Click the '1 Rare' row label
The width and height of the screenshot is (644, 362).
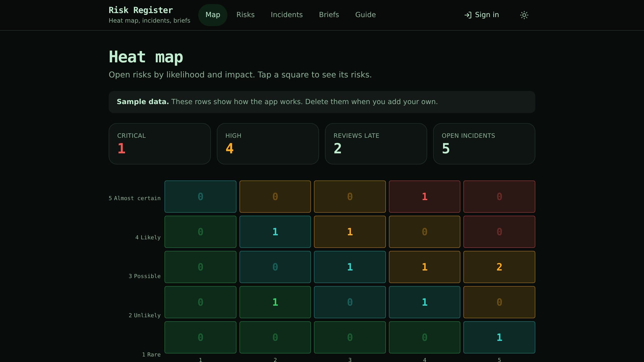point(151,354)
